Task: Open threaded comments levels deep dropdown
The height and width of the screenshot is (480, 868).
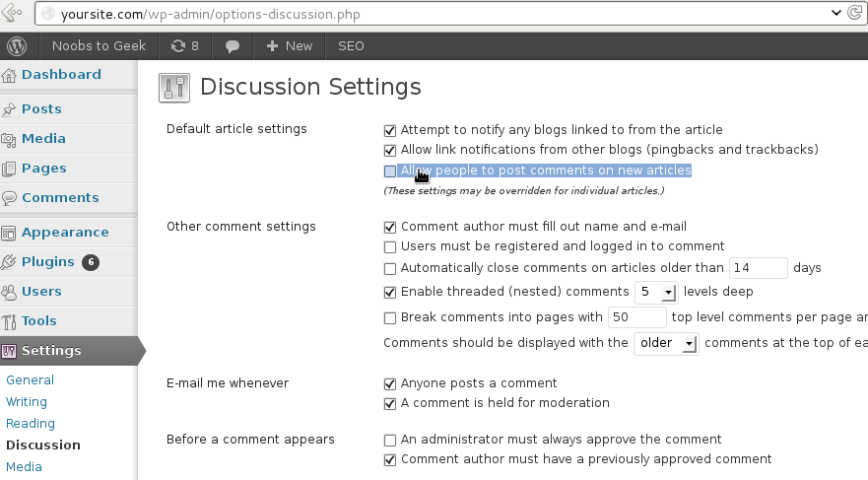Action: point(655,292)
